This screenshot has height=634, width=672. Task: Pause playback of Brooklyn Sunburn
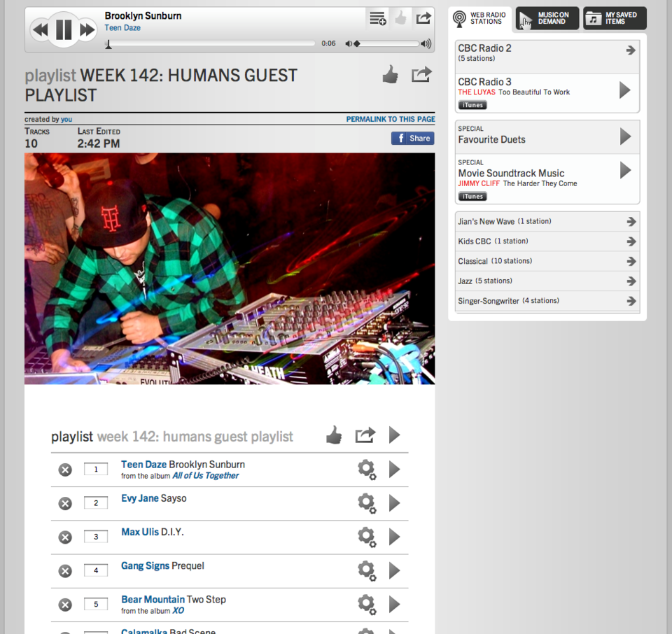pos(64,29)
